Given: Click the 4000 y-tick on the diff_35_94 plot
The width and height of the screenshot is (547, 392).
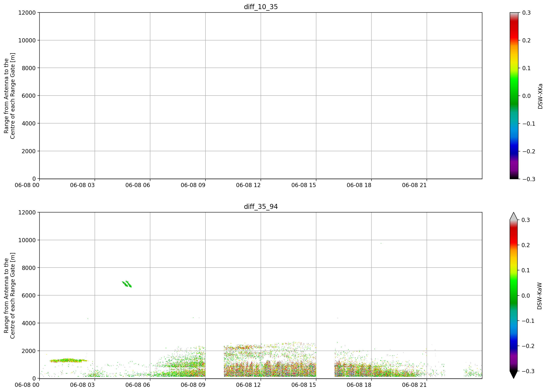Looking at the screenshot, I should pos(29,323).
